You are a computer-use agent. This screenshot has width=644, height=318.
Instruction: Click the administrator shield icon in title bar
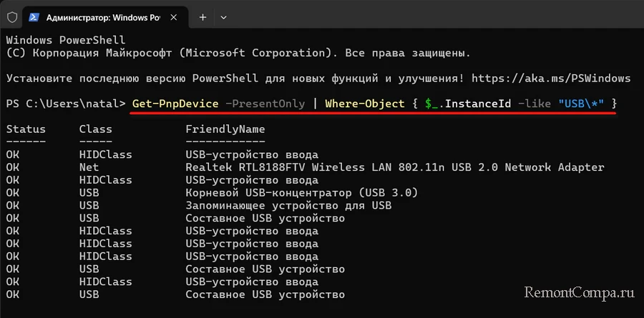(12, 16)
